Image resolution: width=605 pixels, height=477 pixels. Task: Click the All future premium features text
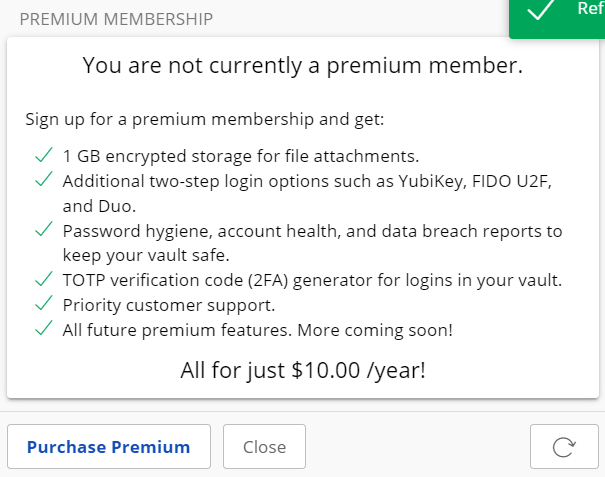click(x=258, y=330)
